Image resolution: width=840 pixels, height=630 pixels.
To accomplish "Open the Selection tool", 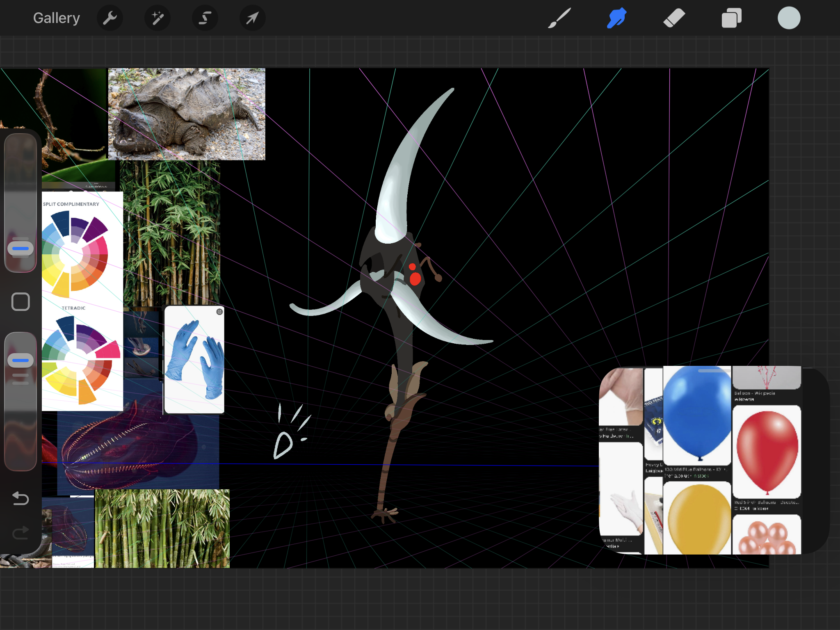I will (x=205, y=18).
